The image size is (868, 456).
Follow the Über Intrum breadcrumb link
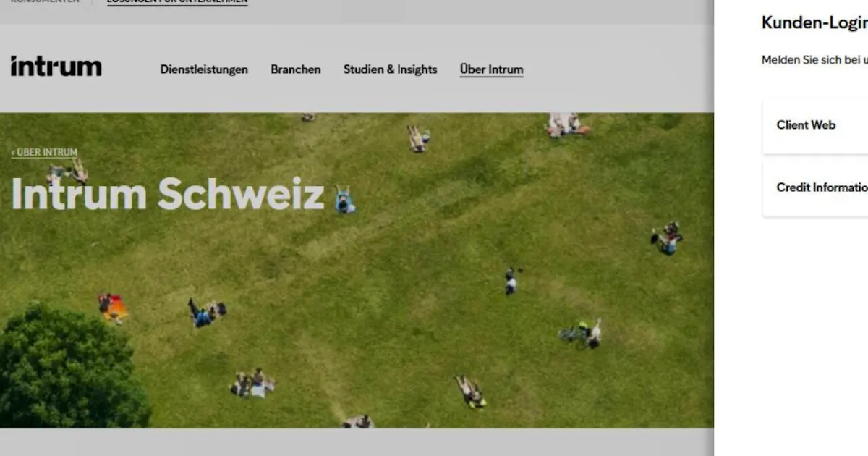pos(44,153)
